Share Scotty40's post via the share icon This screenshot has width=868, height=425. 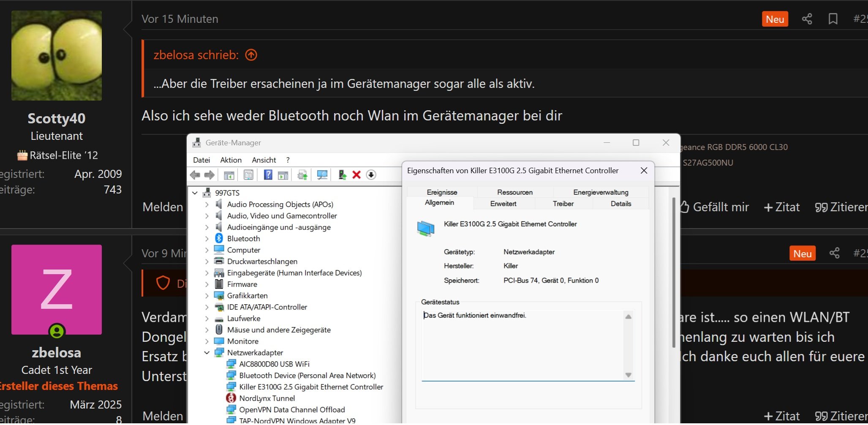pos(807,19)
